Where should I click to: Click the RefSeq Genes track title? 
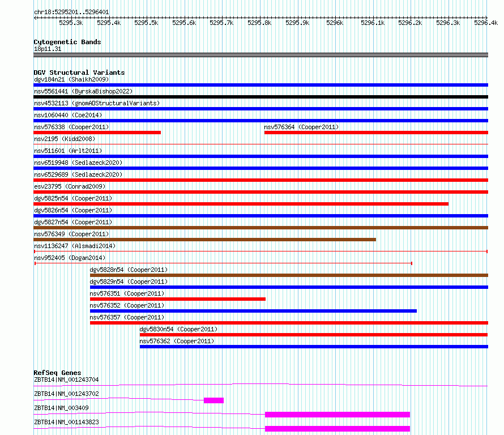[57, 373]
